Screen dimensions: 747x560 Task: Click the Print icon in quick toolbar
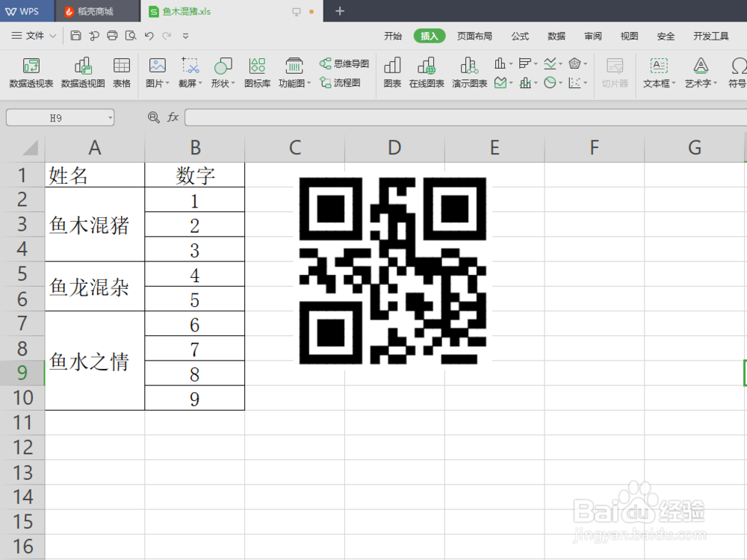113,36
